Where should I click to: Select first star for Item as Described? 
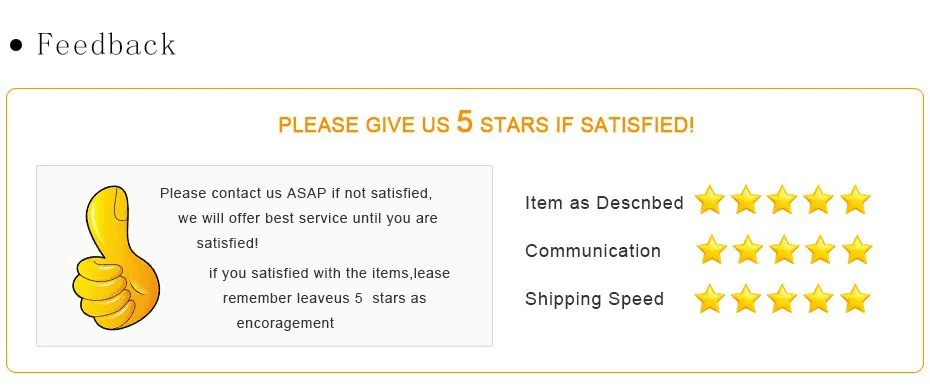(709, 199)
